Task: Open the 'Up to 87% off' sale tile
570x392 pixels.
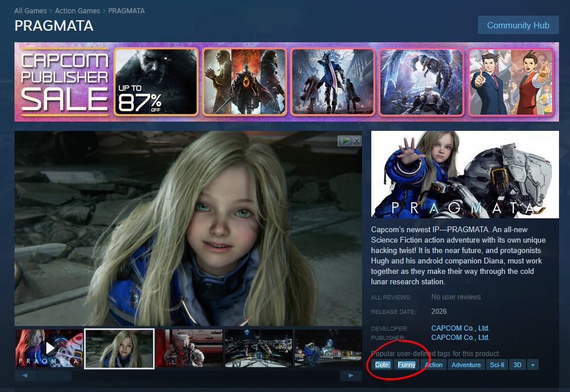Action: (156, 82)
